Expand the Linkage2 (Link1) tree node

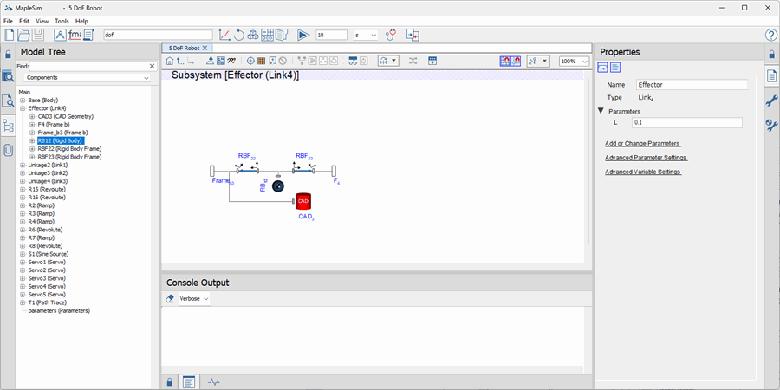pyautogui.click(x=22, y=165)
